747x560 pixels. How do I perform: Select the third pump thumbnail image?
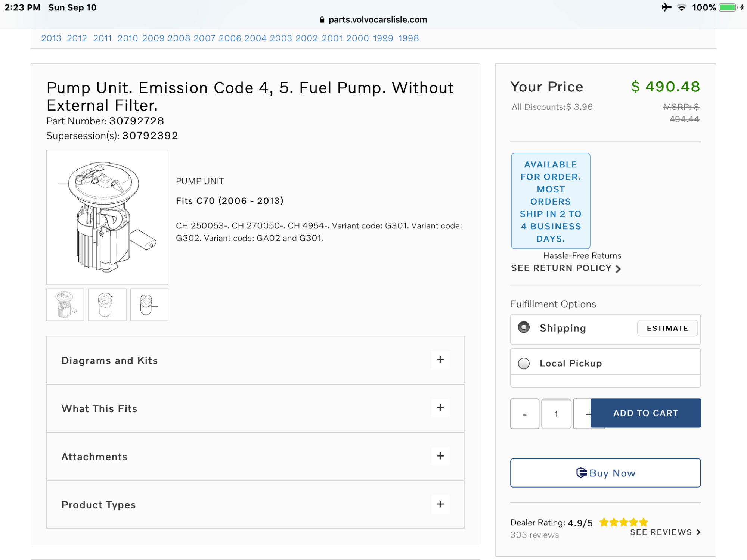149,305
